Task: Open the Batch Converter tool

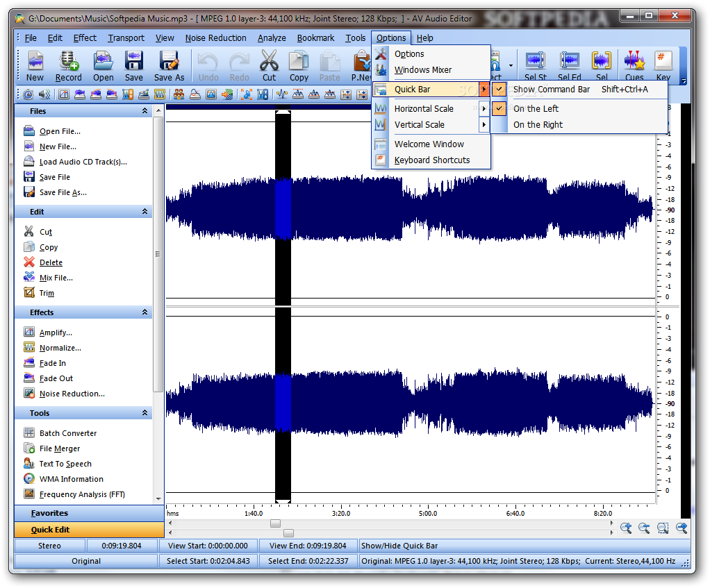Action: click(x=68, y=433)
